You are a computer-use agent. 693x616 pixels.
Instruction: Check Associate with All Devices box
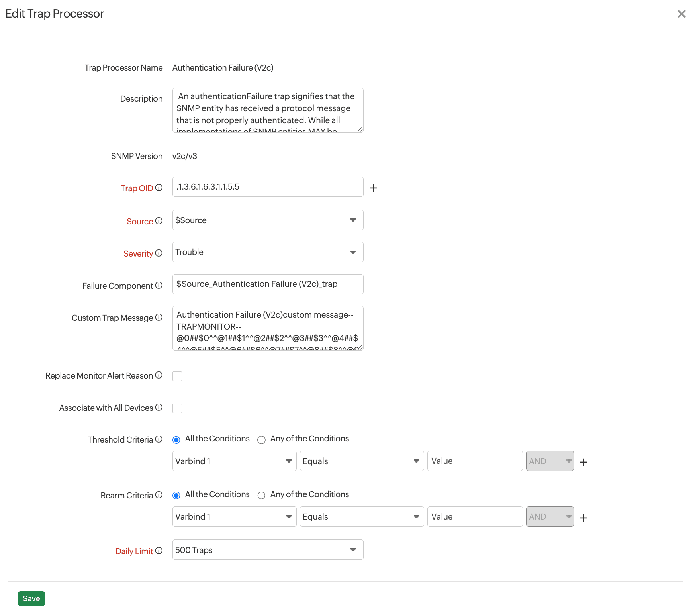[177, 408]
